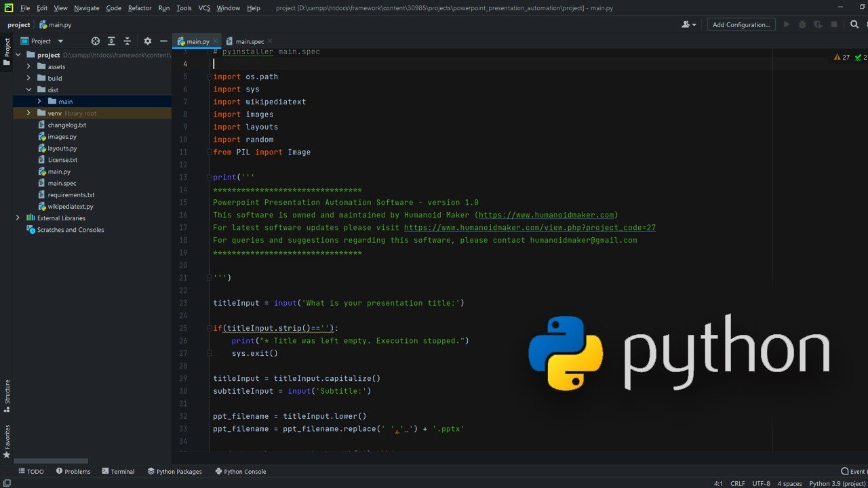This screenshot has width=868, height=488.
Task: Close the main.py editor tab
Action: (x=215, y=41)
